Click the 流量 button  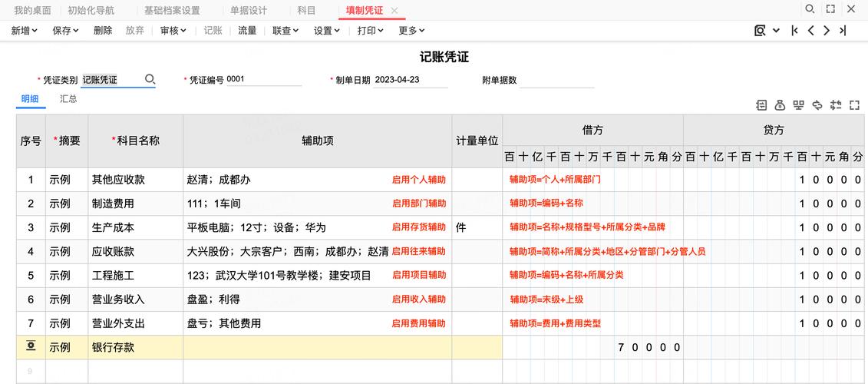pyautogui.click(x=247, y=31)
